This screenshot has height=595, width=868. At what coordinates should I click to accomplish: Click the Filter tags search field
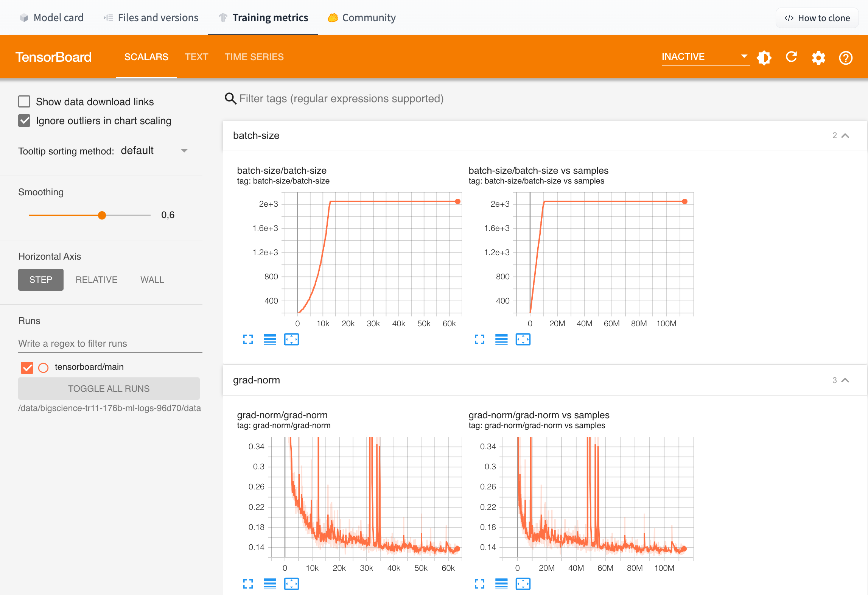(x=341, y=98)
